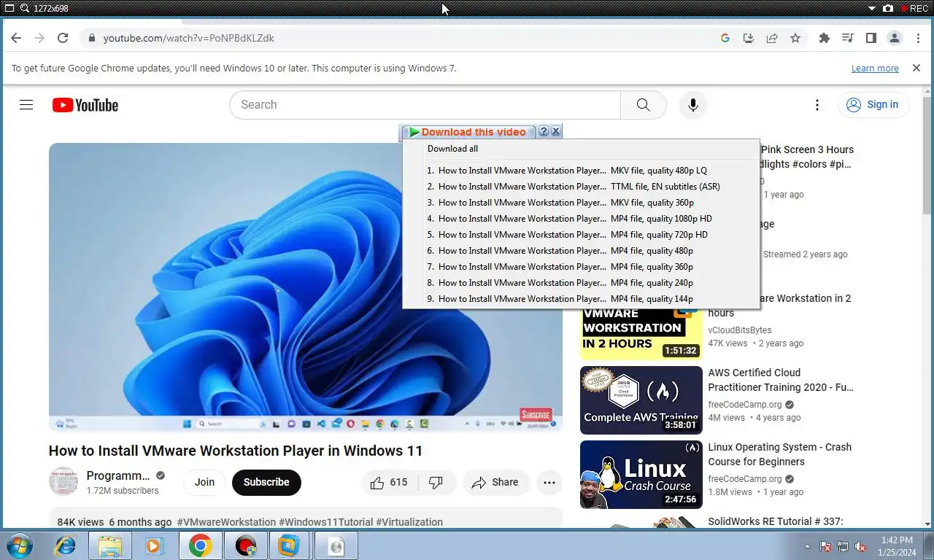The width and height of the screenshot is (934, 560).
Task: Select MP4 file quality 1080p HD
Action: click(581, 219)
